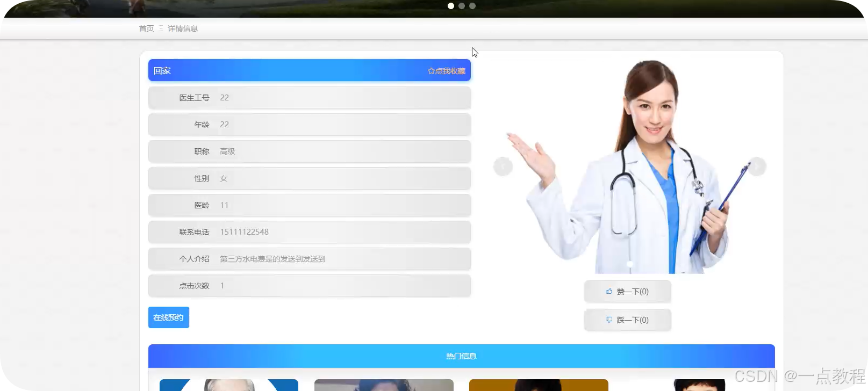Click the 年龄 value 22
The width and height of the screenshot is (868, 391).
(224, 125)
